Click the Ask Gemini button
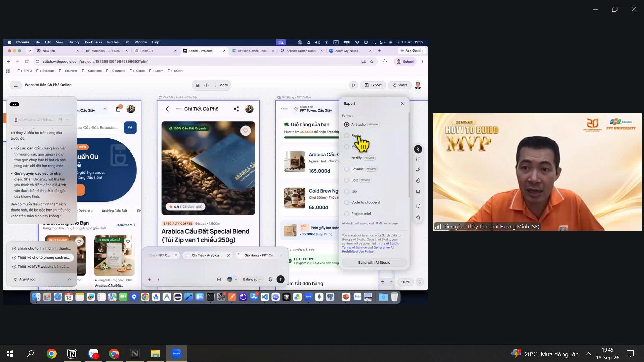644x362 pixels. click(x=412, y=51)
